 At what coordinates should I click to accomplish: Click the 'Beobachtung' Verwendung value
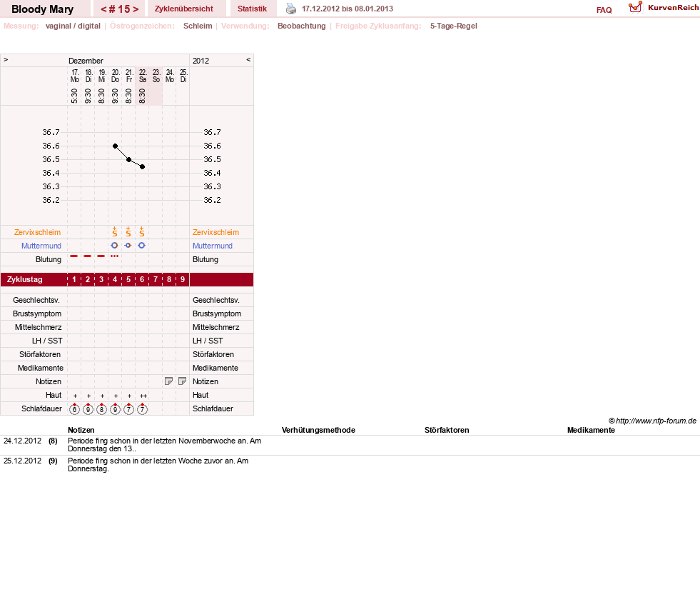[x=302, y=26]
